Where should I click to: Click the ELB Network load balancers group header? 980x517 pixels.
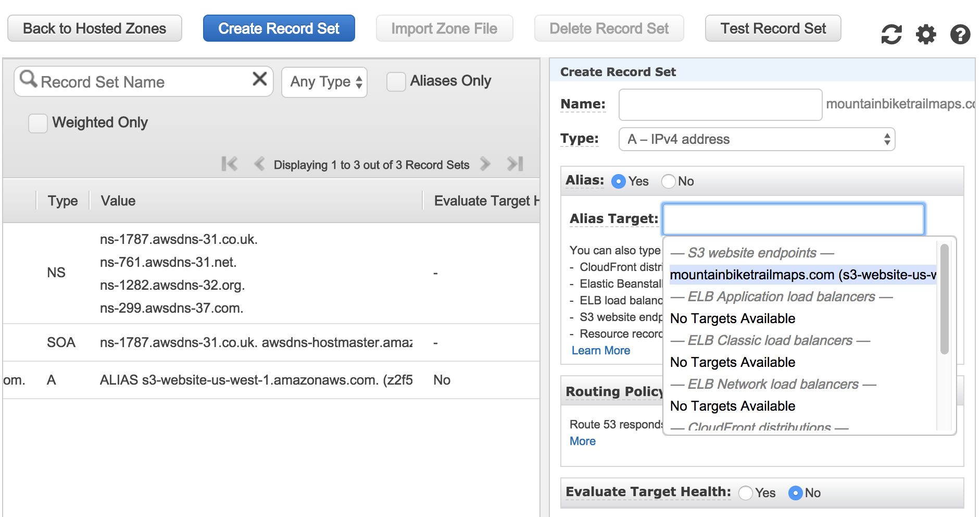773,384
